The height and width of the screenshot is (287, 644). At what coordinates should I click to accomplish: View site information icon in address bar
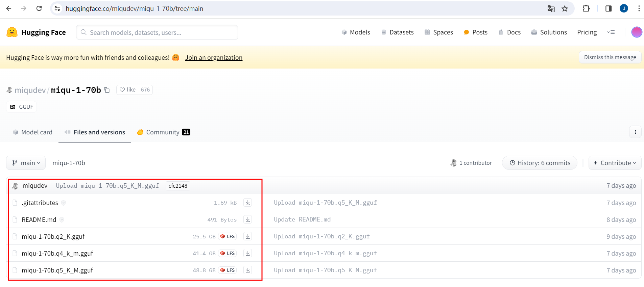pyautogui.click(x=57, y=8)
